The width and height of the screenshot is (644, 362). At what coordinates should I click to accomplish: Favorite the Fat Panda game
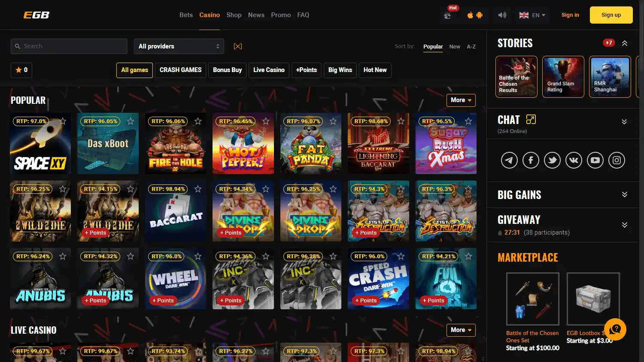point(333,121)
